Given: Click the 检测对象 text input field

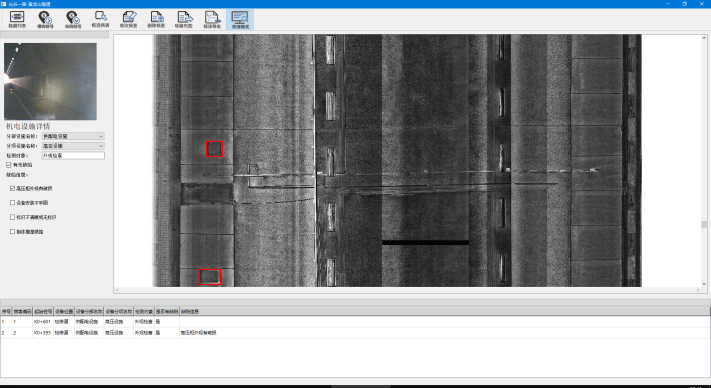Looking at the screenshot, I should tap(73, 155).
